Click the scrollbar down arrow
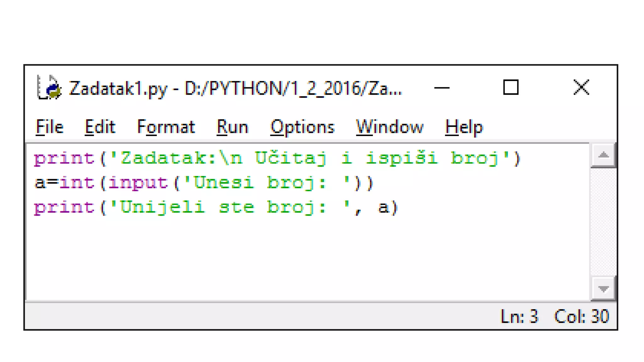Viewport: 644px width, 362px height. [603, 288]
